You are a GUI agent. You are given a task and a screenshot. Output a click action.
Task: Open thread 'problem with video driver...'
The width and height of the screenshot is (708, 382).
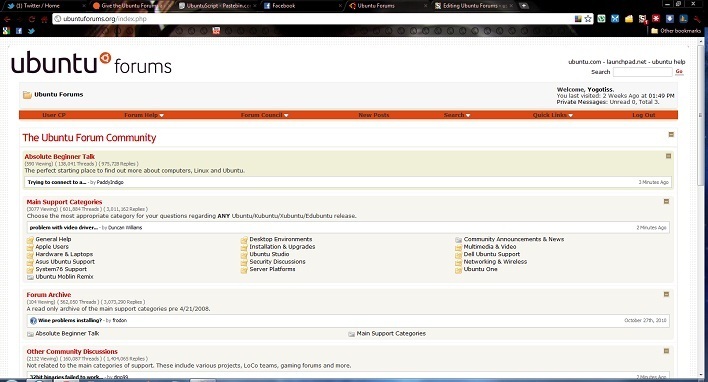tap(64, 228)
